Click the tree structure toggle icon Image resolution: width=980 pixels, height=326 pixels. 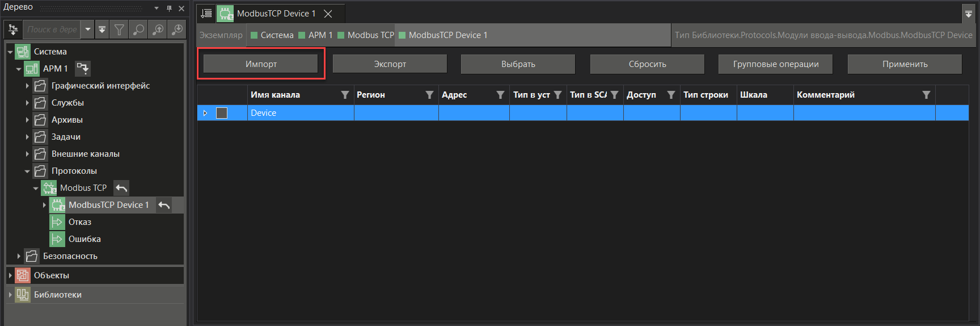13,30
